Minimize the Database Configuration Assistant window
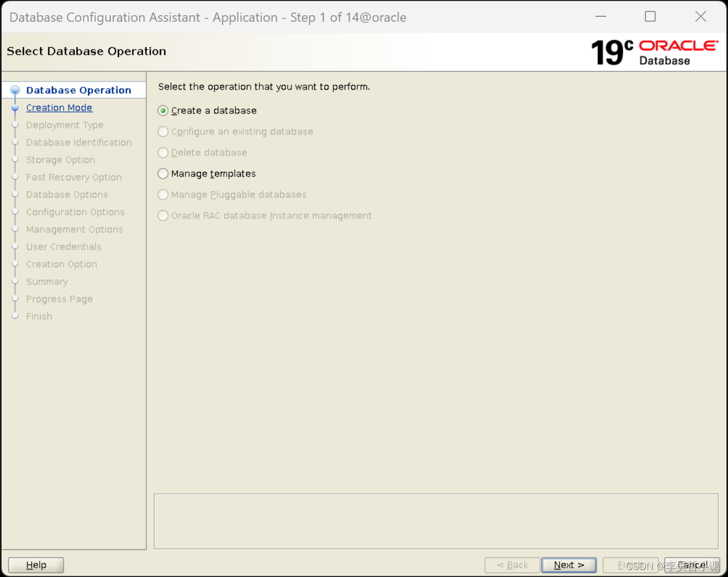Viewport: 728px width, 577px height. (601, 17)
